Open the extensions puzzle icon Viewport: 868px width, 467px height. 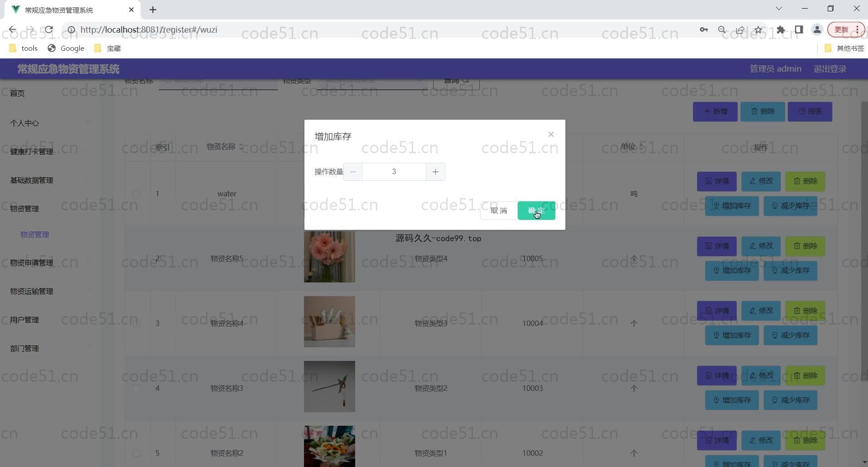tap(781, 29)
